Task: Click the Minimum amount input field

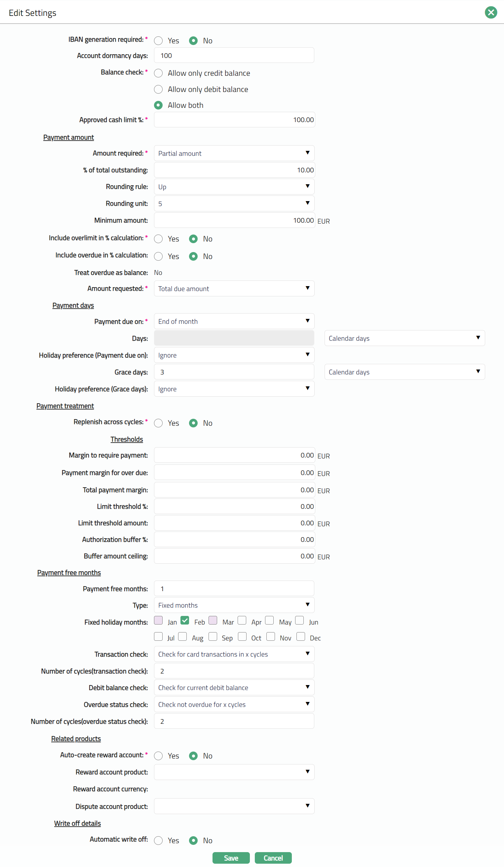Action: (x=234, y=220)
